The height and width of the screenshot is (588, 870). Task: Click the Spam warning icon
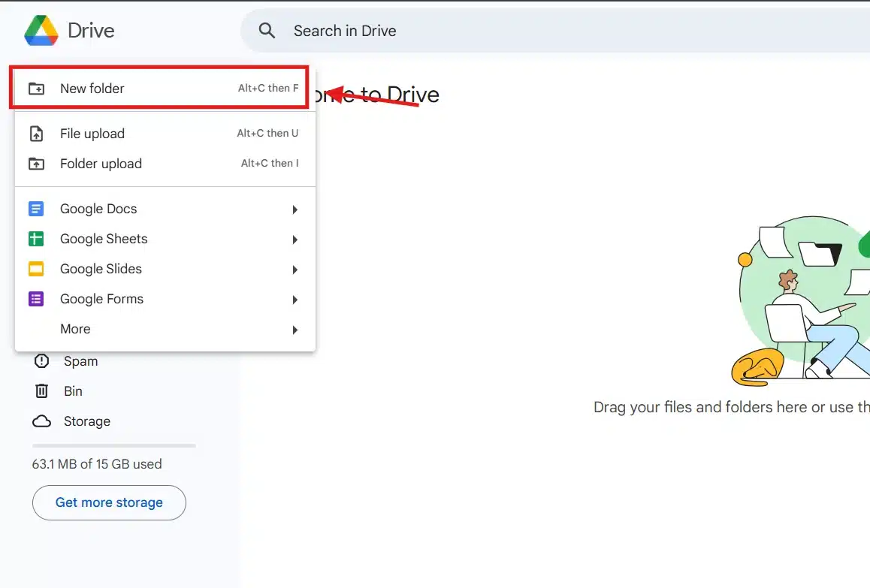coord(41,361)
